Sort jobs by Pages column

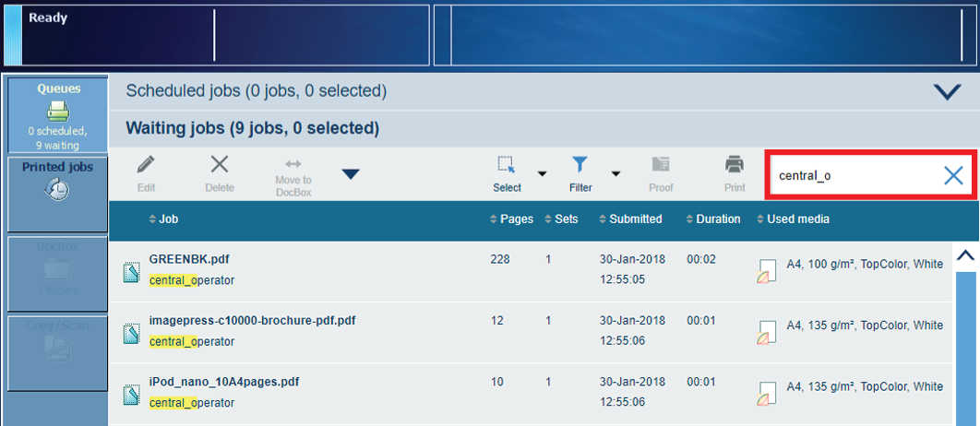point(511,219)
